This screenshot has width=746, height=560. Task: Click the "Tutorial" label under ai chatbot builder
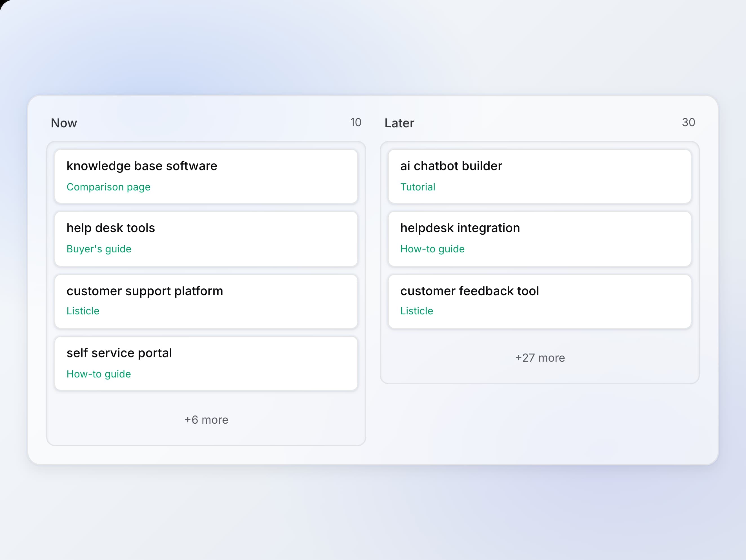418,187
